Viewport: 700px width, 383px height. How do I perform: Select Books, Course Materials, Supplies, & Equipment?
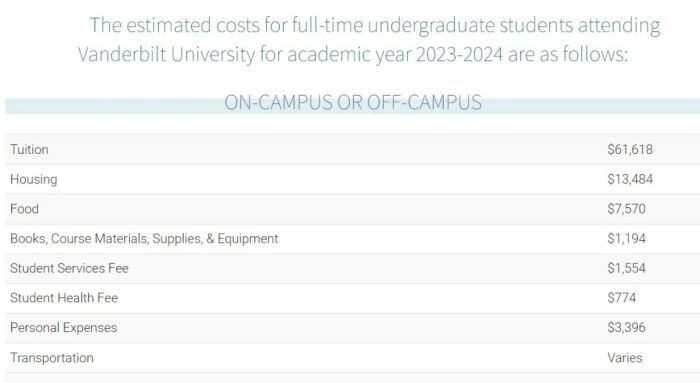tap(144, 238)
